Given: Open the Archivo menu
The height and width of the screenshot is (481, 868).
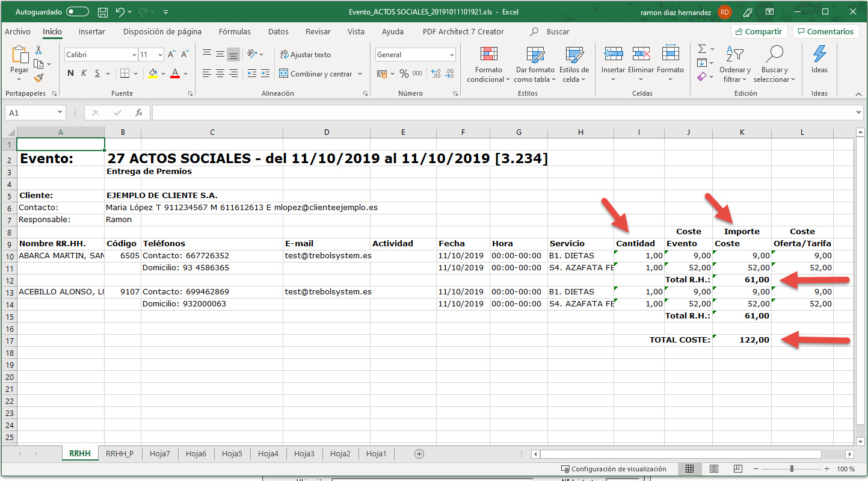Looking at the screenshot, I should coord(18,31).
